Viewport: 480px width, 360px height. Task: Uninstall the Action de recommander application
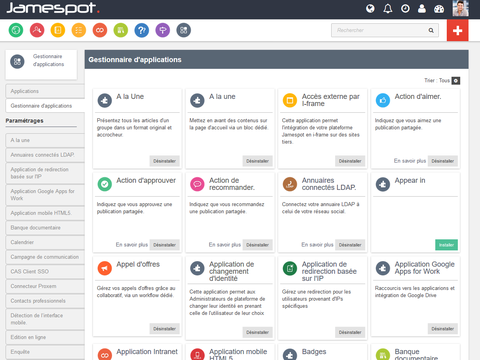coord(257,245)
